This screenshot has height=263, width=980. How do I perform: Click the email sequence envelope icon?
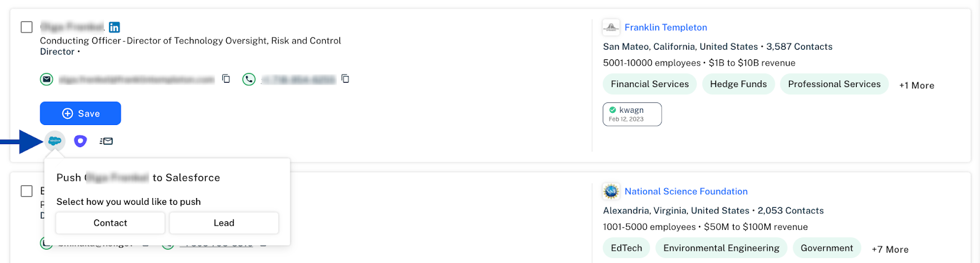point(107,141)
